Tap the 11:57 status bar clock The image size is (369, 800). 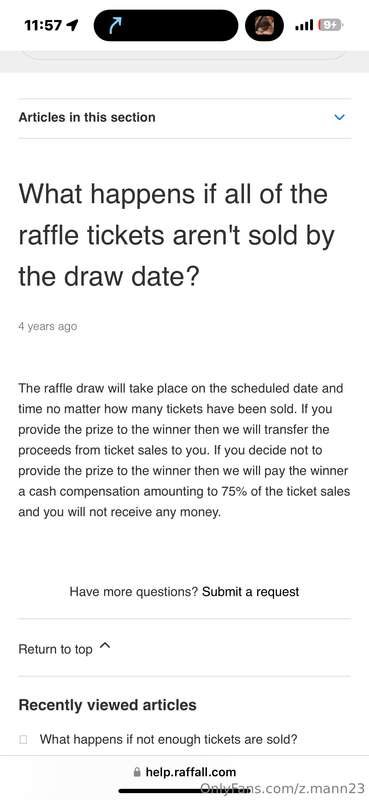click(x=43, y=25)
